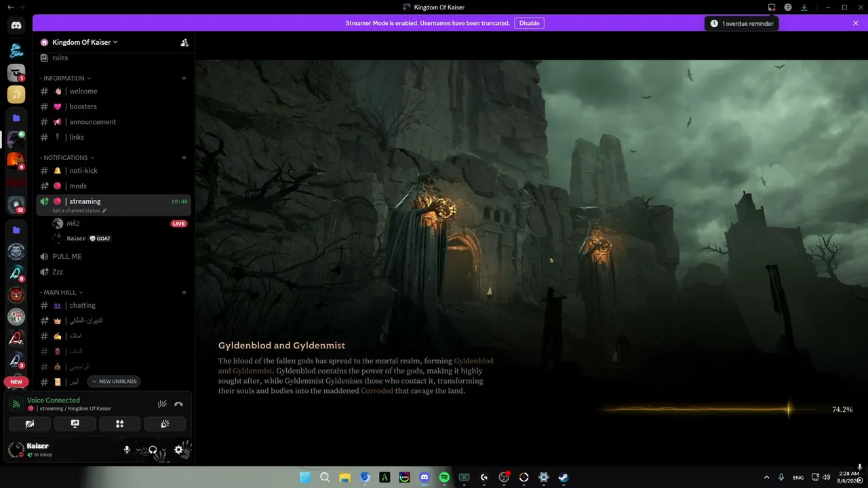
Task: Select the streaming voice channel
Action: (113, 204)
